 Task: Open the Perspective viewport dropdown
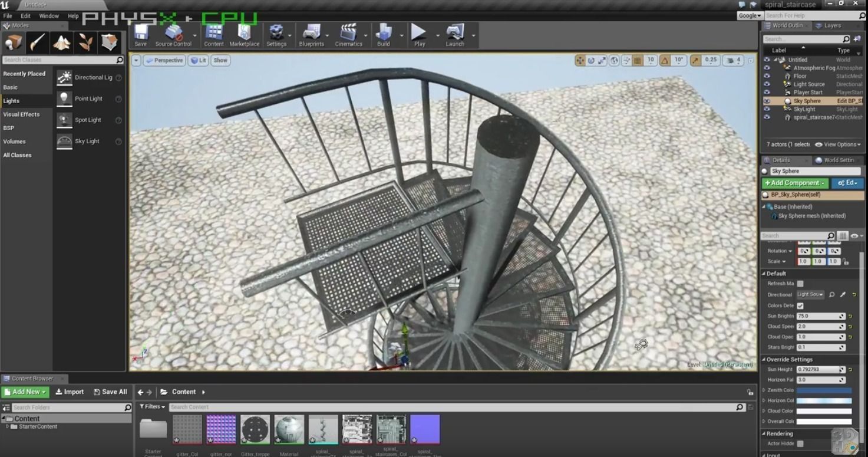(164, 60)
